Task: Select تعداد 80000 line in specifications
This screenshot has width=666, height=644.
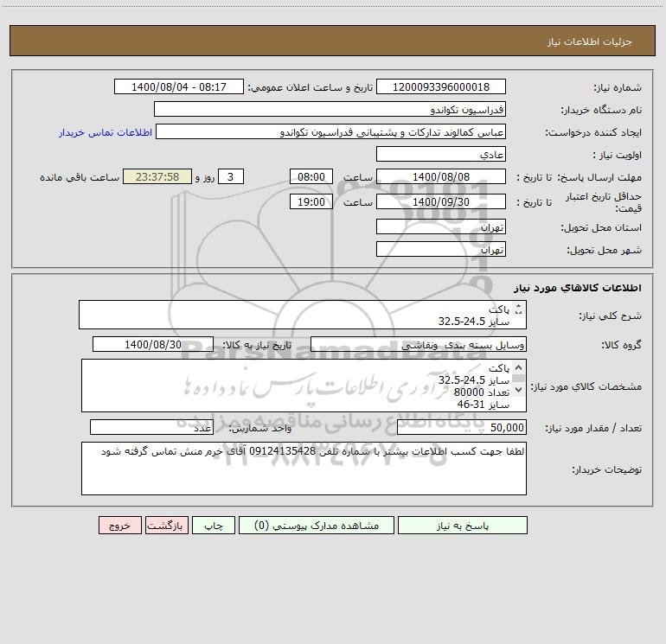Action: tap(481, 392)
